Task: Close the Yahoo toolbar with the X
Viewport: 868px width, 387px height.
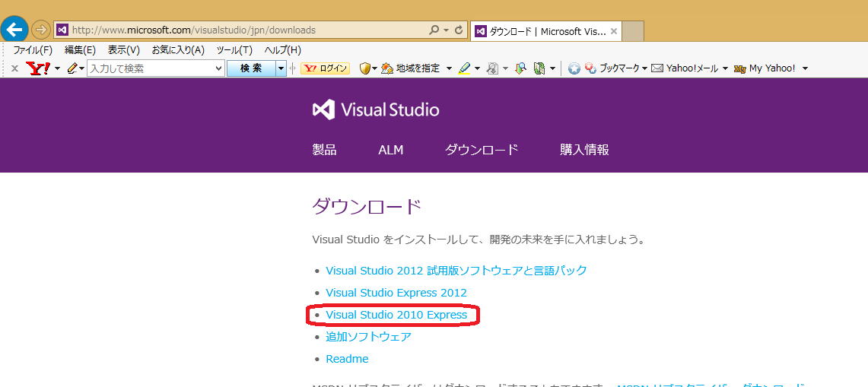Action: pyautogui.click(x=14, y=68)
